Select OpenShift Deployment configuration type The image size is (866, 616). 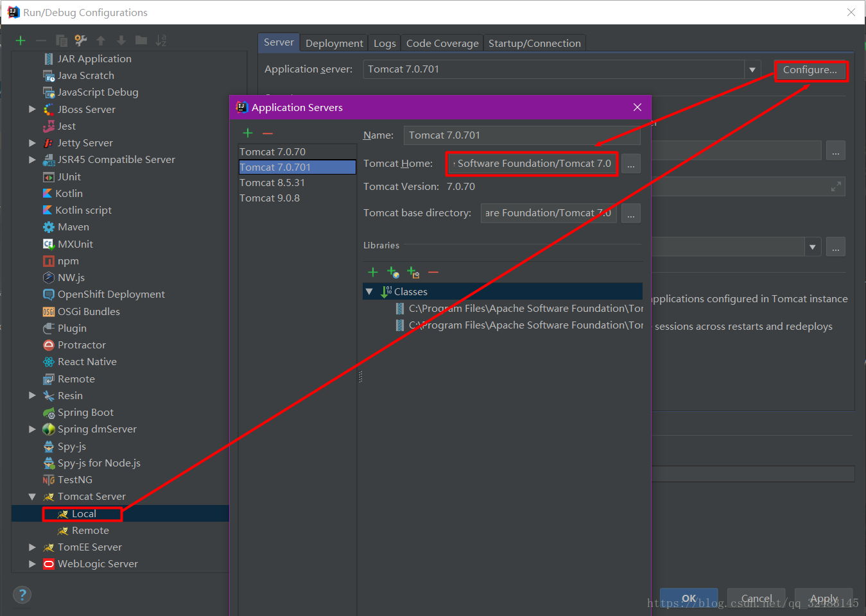[103, 295]
